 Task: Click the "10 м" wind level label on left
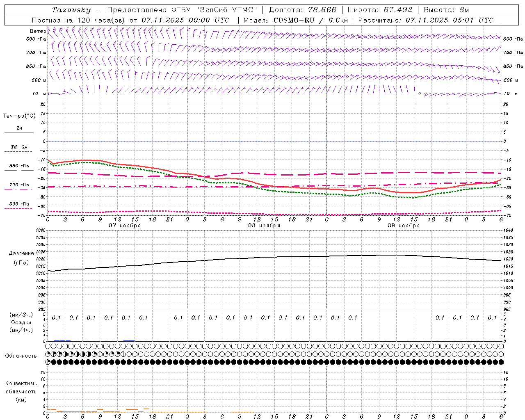click(x=39, y=94)
